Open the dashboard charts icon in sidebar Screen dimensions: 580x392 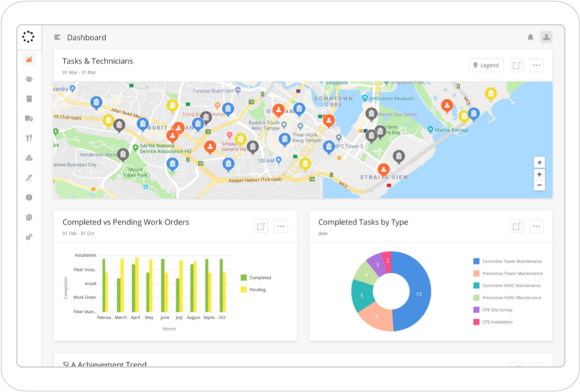point(29,60)
